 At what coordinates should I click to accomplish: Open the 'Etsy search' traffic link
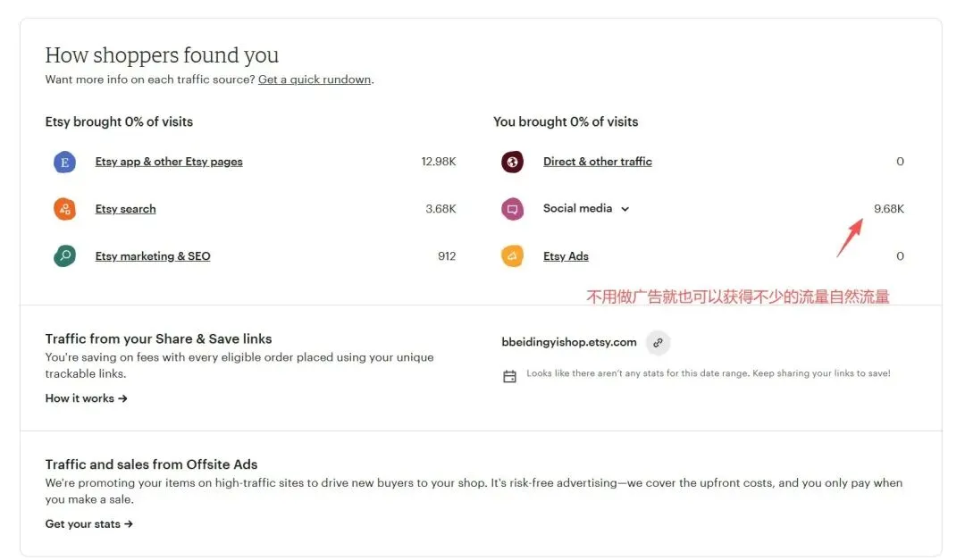click(x=125, y=209)
